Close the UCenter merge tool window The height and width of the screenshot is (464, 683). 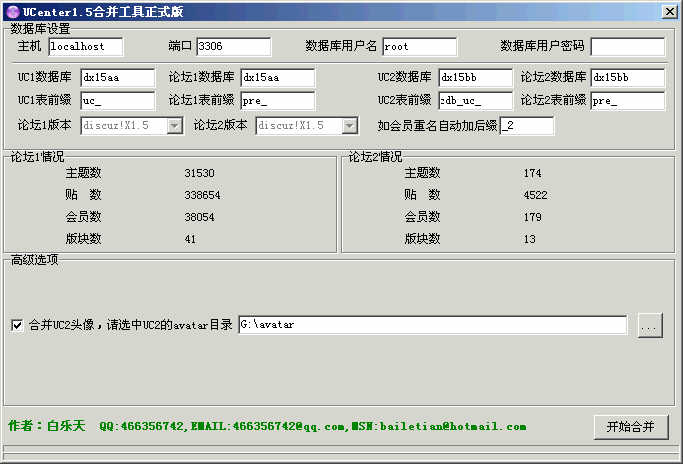(x=669, y=12)
